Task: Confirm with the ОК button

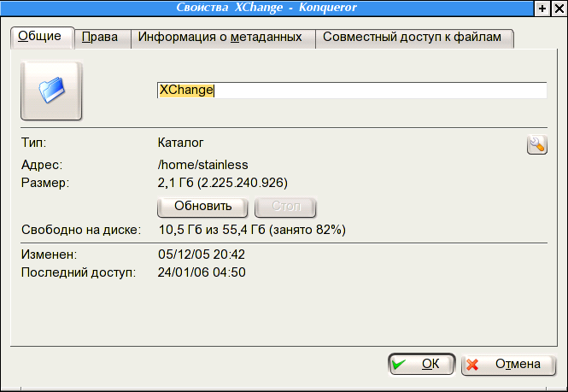Action: 421,364
